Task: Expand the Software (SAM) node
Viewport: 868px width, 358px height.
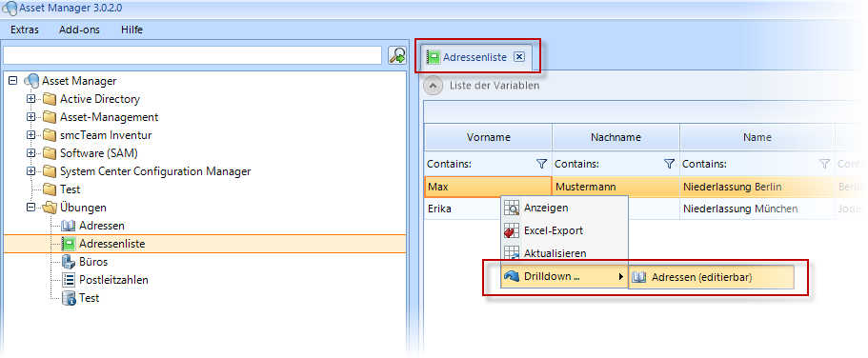Action: click(31, 153)
